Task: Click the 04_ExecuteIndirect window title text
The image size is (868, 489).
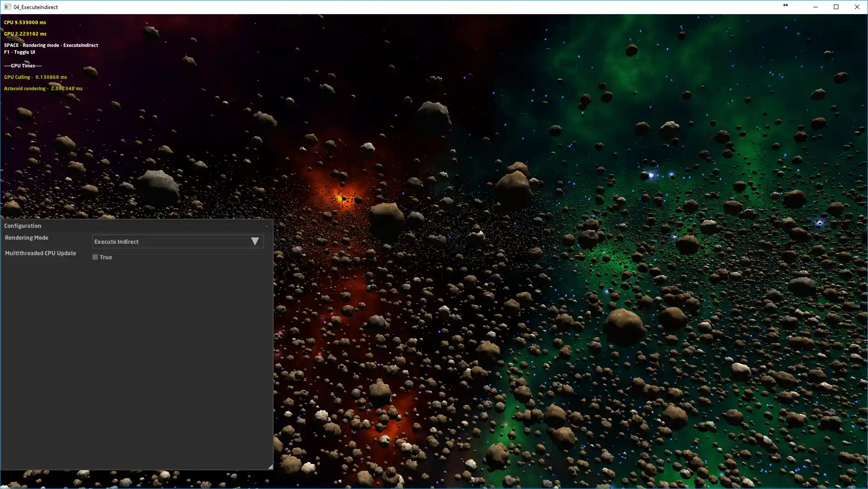Action: [x=36, y=7]
